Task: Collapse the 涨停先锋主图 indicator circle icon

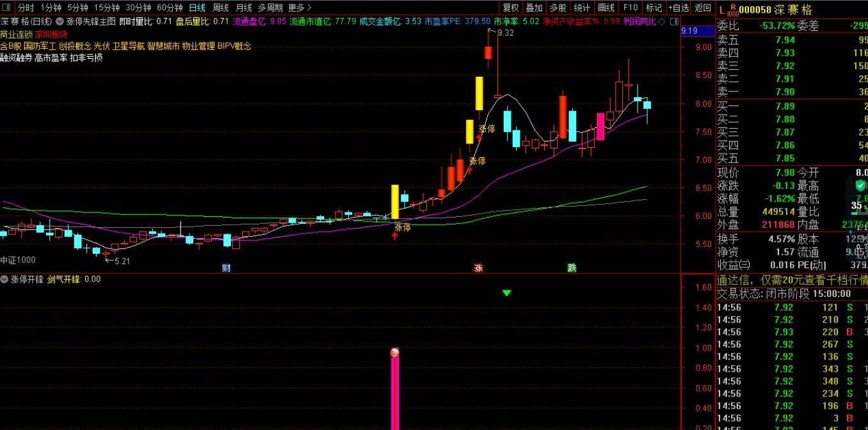Action: click(x=59, y=21)
